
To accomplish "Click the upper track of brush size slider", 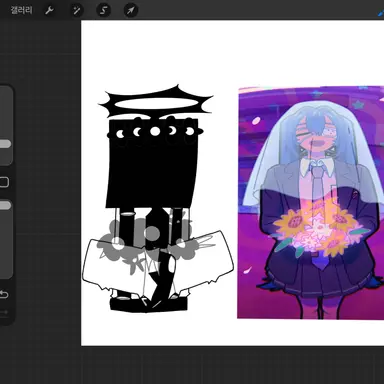I will pyautogui.click(x=6, y=112).
